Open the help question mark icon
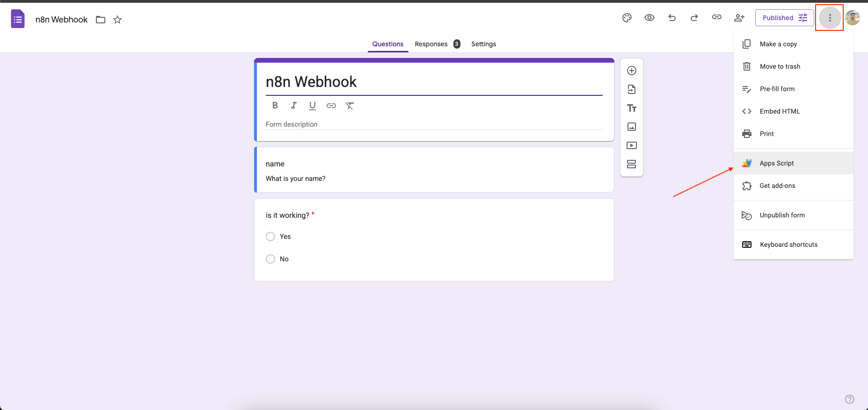 click(x=850, y=399)
